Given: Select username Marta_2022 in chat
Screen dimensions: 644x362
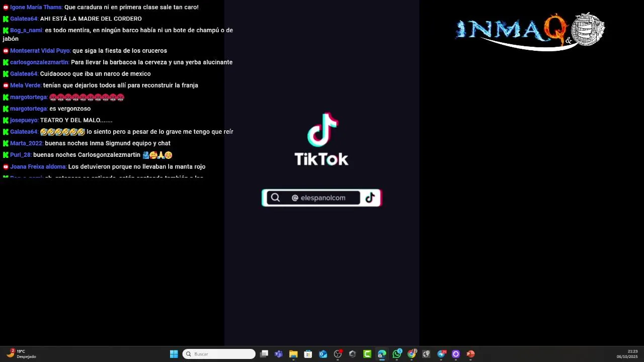Looking at the screenshot, I should point(27,143).
